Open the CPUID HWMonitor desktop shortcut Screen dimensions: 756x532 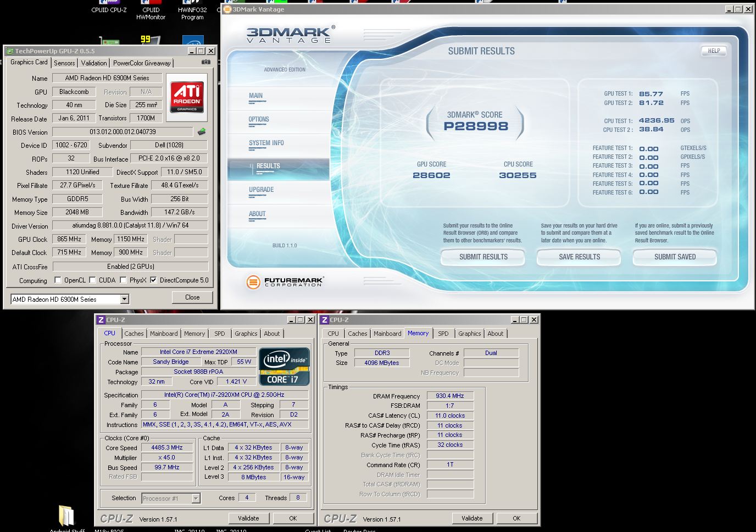[151, 10]
